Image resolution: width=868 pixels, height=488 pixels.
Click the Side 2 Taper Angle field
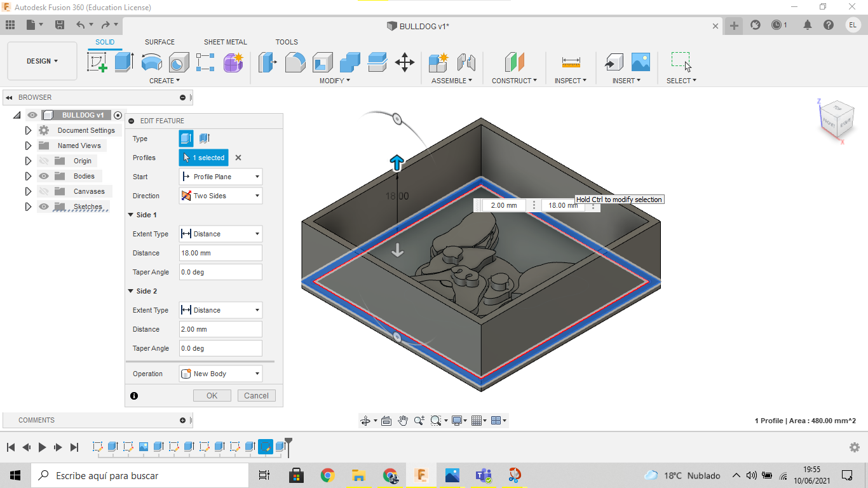pyautogui.click(x=220, y=348)
